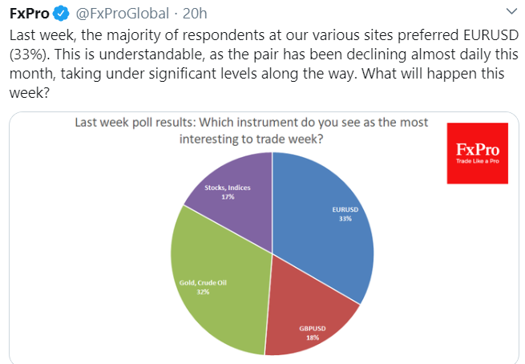Click the Stocks, Indices 17% label
This screenshot has width=525, height=364.
tap(228, 192)
